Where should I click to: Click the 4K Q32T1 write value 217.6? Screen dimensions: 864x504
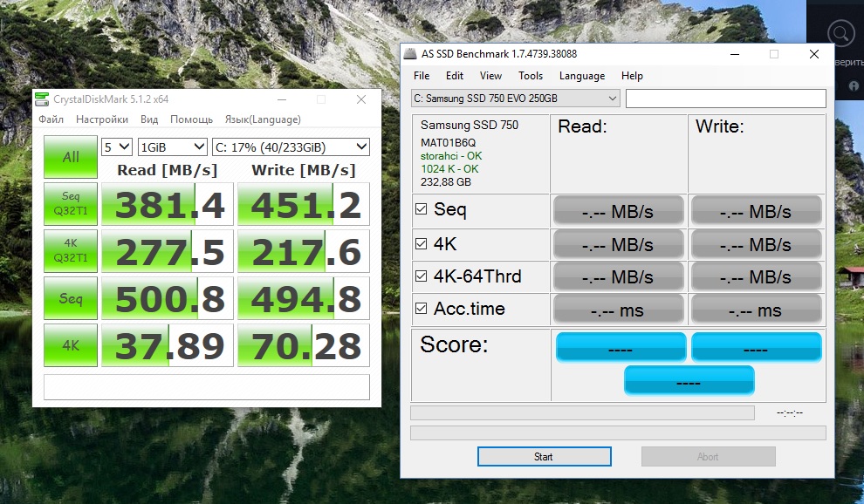304,251
